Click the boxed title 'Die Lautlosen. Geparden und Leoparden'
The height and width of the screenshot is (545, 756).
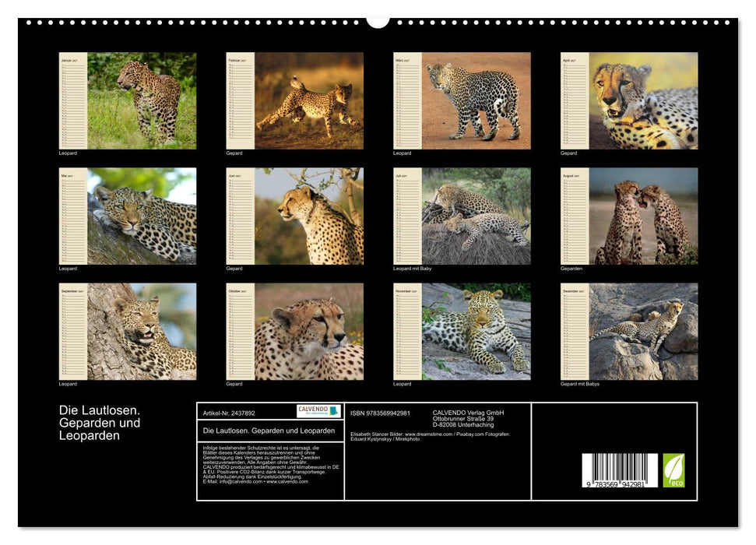pyautogui.click(x=269, y=431)
